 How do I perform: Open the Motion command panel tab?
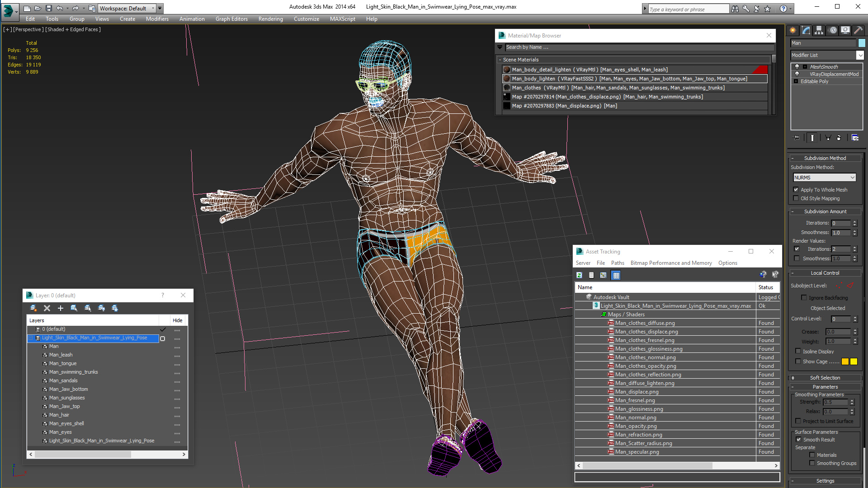[x=833, y=30]
